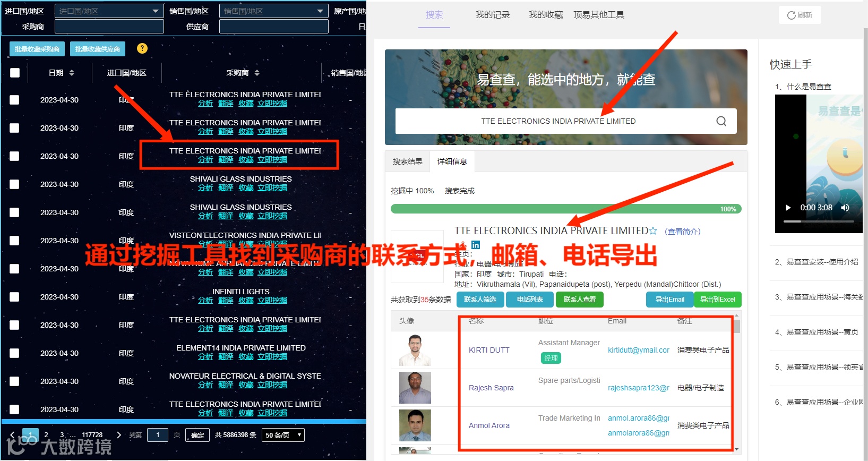
Task: Click the green 100% mining progress bar
Action: pyautogui.click(x=566, y=209)
